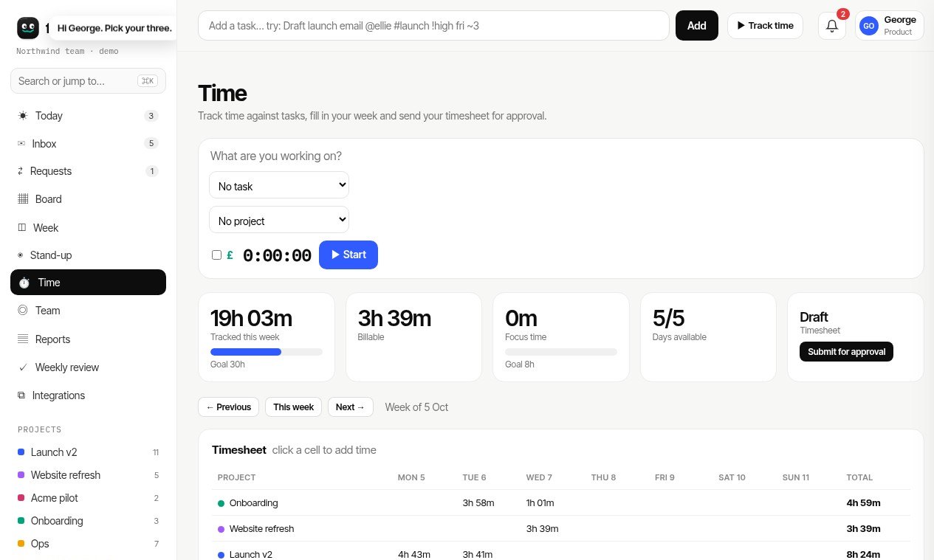934x560 pixels.
Task: Click the black Add button
Action: click(x=697, y=26)
